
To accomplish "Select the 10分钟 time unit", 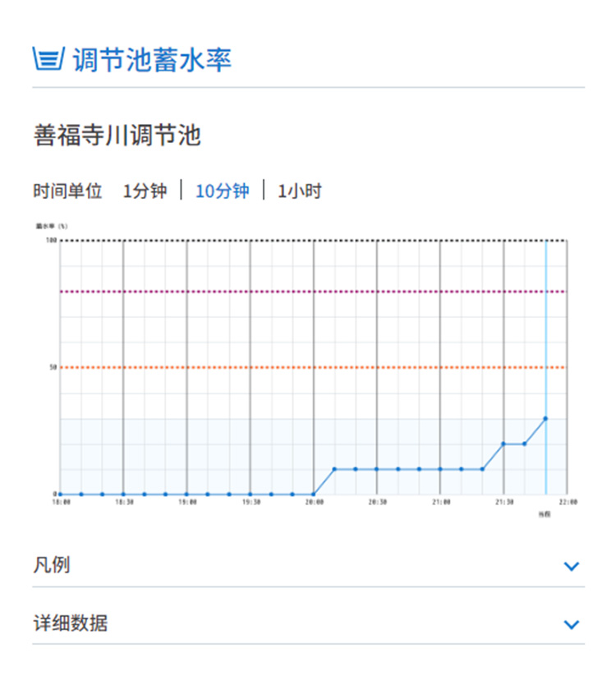I will pyautogui.click(x=223, y=191).
